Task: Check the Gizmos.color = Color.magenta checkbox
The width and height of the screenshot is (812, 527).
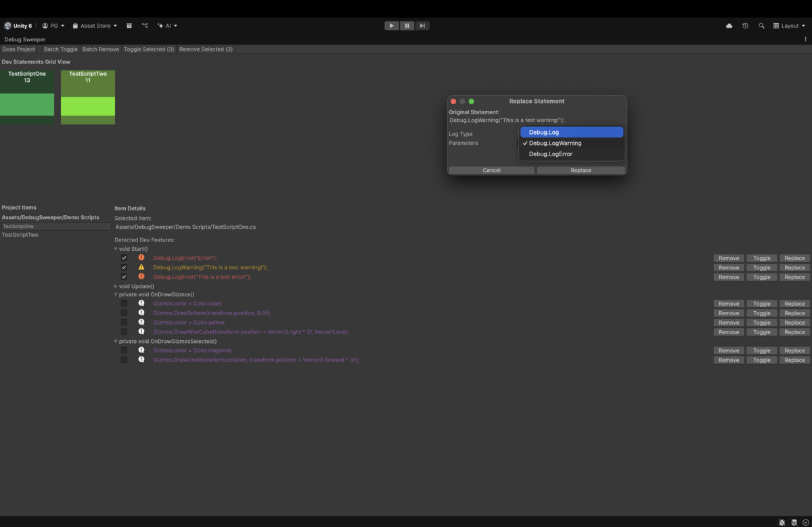Action: (x=124, y=350)
